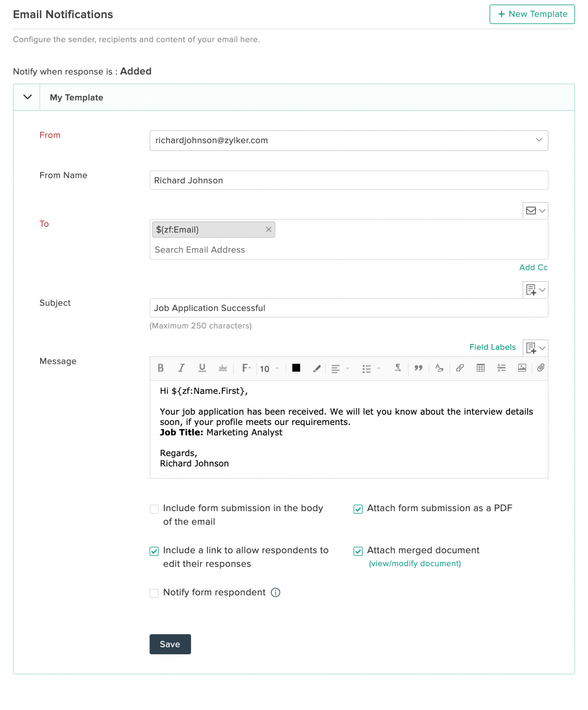The width and height of the screenshot is (588, 710).
Task: Remove the ${zf:Email} recipient tag
Action: [x=269, y=229]
